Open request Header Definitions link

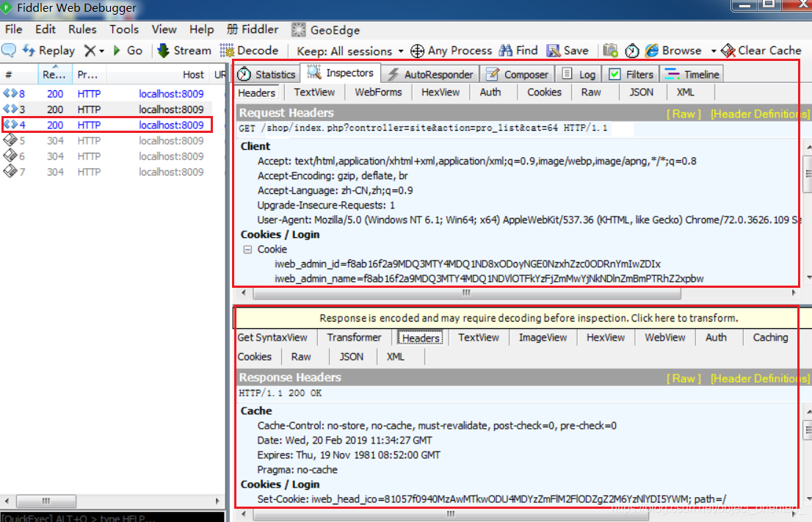pyautogui.click(x=759, y=114)
